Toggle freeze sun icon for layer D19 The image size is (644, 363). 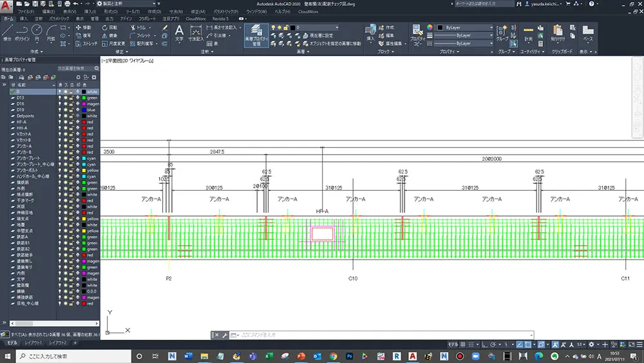[x=65, y=110]
